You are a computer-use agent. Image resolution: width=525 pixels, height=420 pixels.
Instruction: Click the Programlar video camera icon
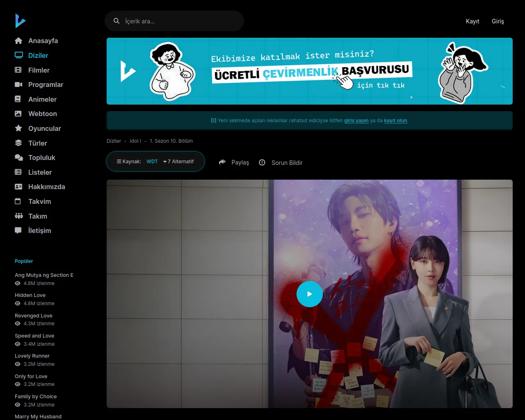tap(18, 84)
